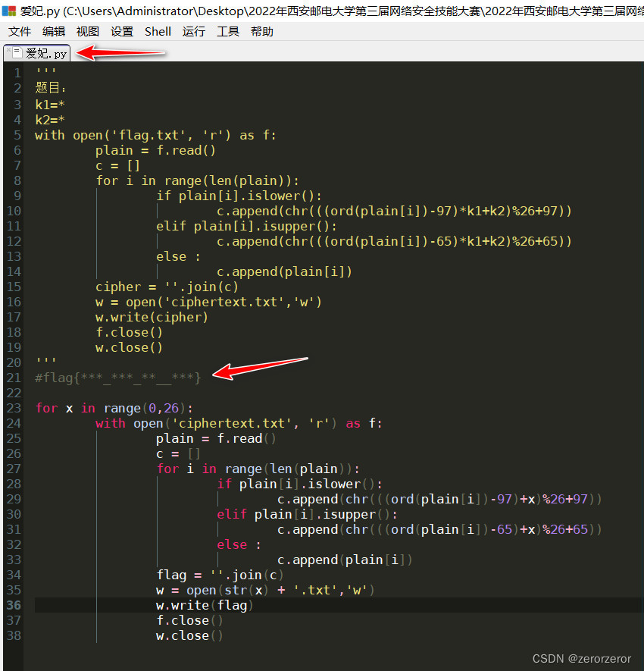This screenshot has height=671, width=644.
Task: Open the 帮助 menu
Action: click(262, 32)
